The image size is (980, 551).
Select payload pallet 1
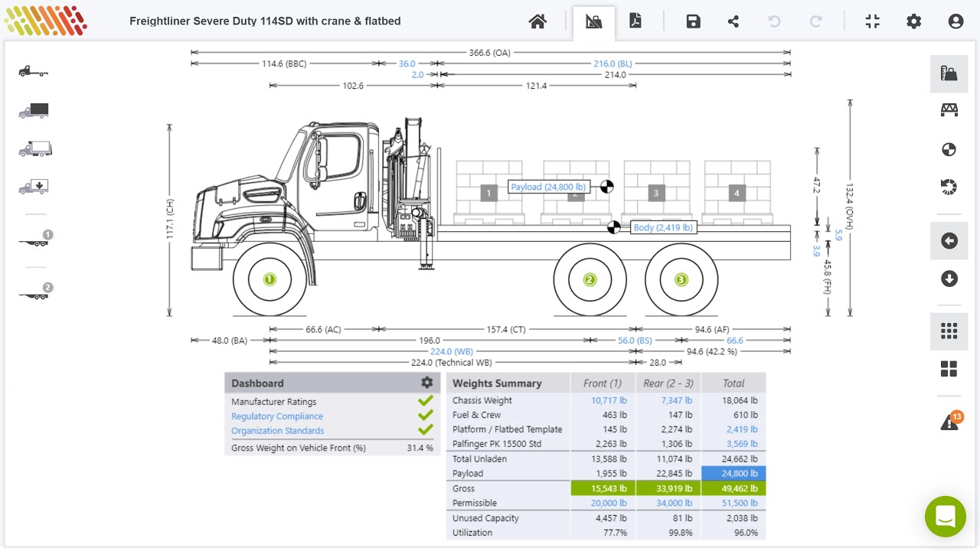coord(488,193)
